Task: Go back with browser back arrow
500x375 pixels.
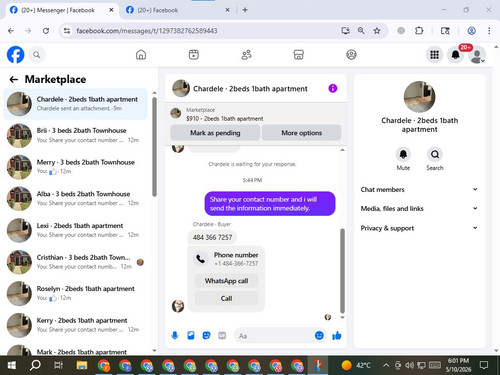Action: tap(11, 31)
